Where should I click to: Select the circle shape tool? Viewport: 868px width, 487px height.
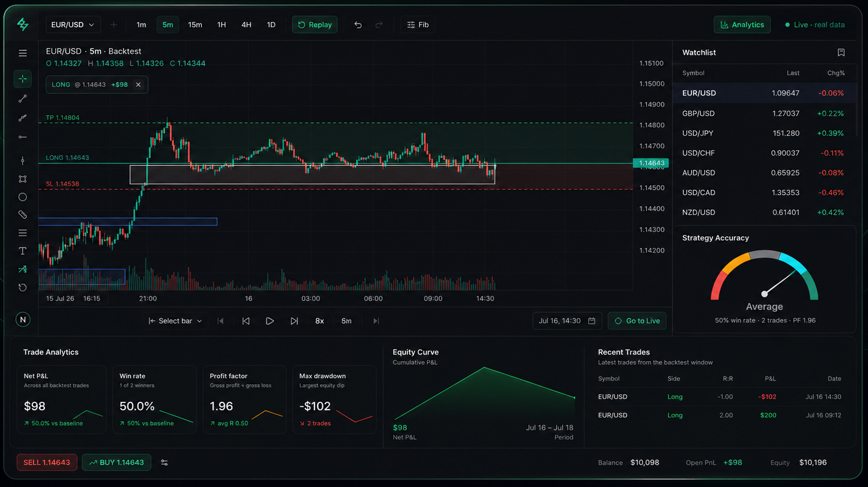[22, 197]
